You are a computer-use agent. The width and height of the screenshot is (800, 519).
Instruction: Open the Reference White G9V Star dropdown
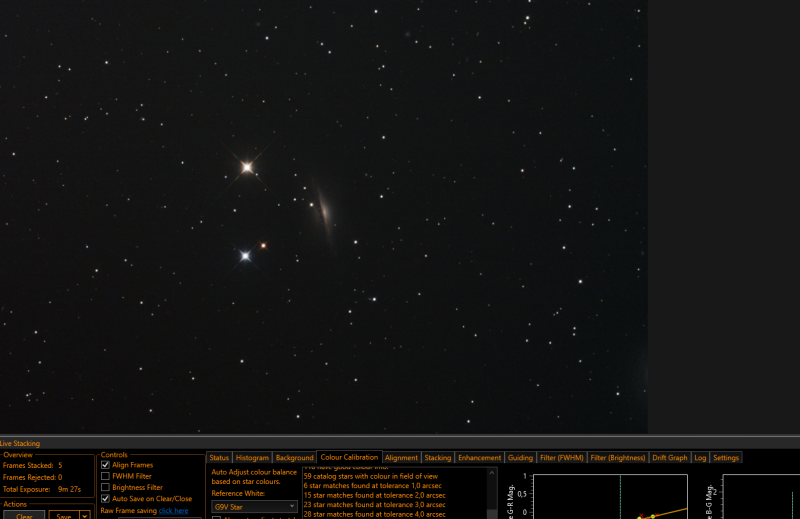(254, 507)
